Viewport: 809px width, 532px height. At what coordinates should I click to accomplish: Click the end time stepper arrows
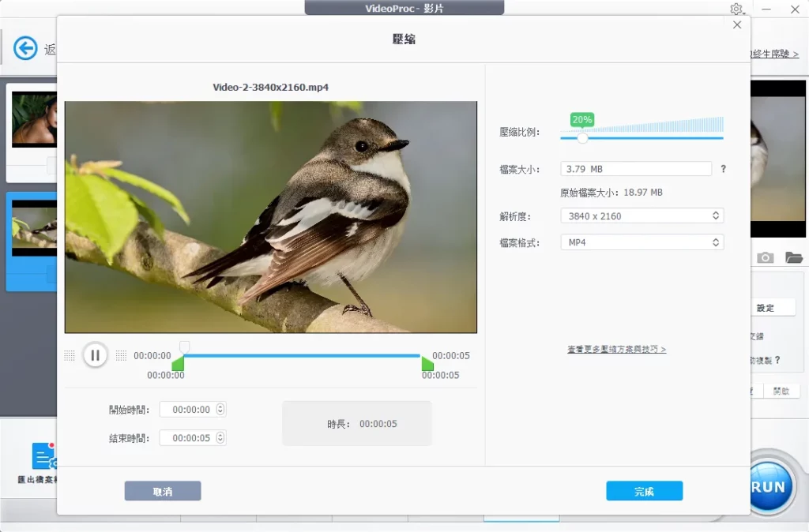click(x=220, y=437)
